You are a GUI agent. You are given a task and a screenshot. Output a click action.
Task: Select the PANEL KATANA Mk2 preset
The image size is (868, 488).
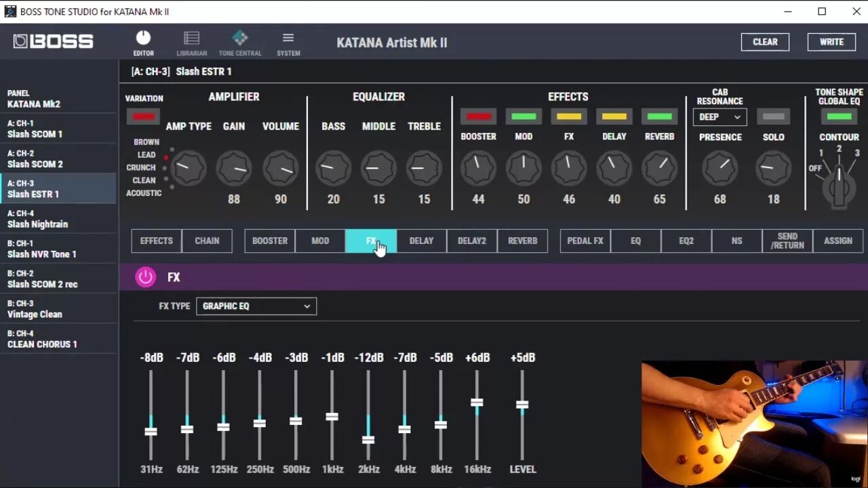58,98
